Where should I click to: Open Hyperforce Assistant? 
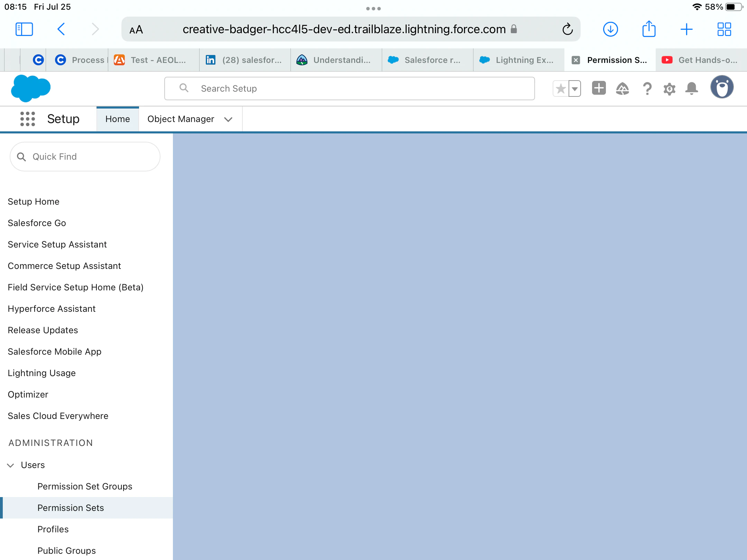[x=52, y=309]
